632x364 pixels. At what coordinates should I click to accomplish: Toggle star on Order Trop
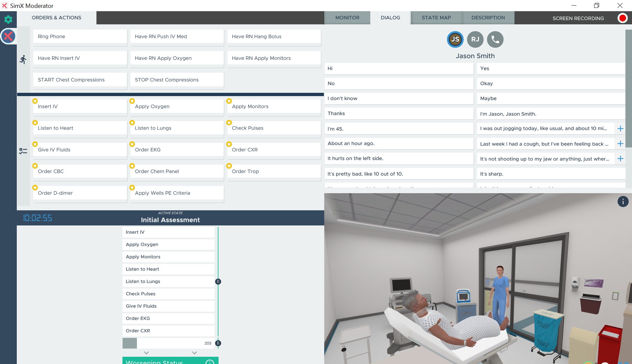(x=229, y=166)
